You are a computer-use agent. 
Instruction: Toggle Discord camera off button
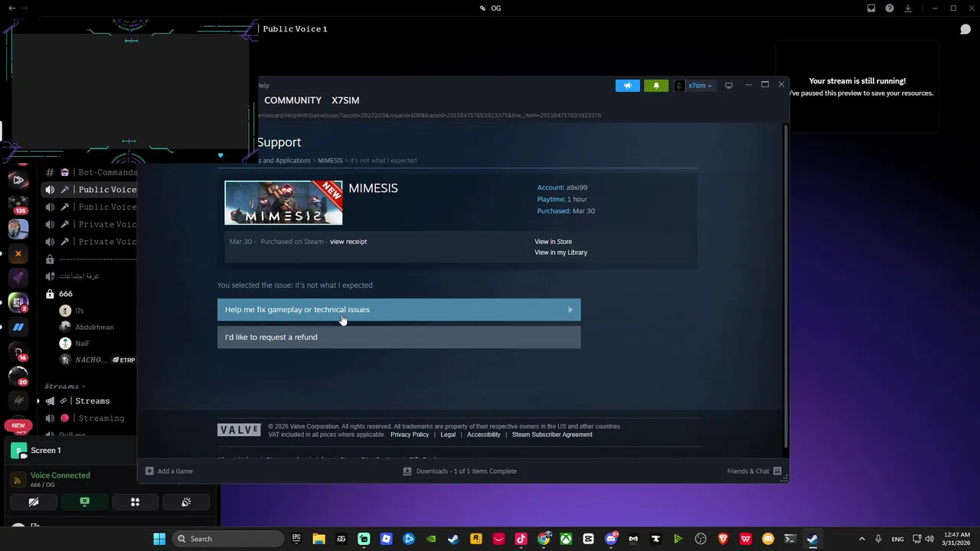(x=34, y=502)
